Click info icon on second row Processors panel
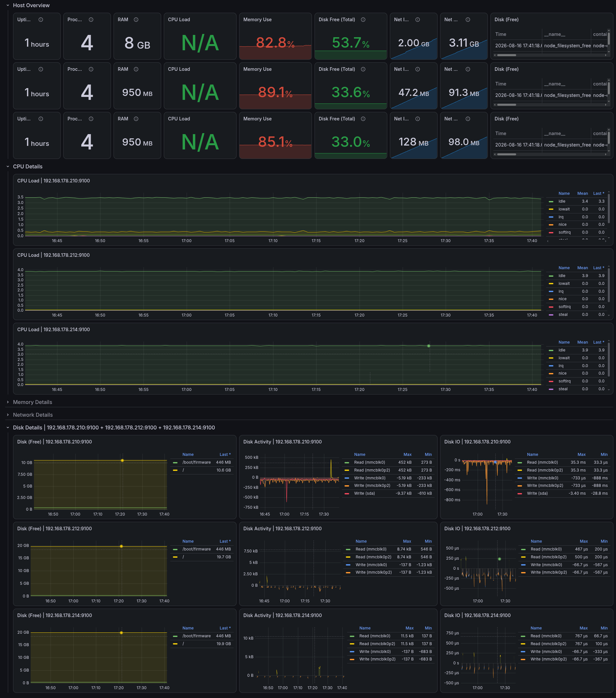 91,69
